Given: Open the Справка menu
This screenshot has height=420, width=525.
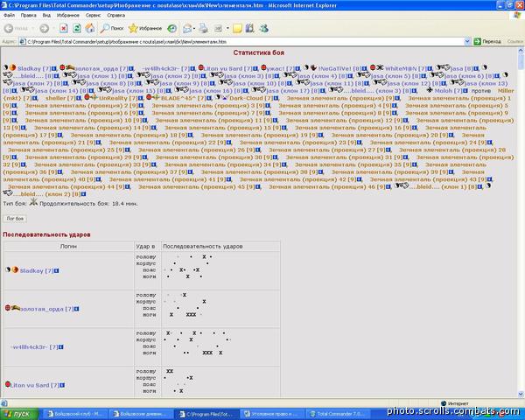Looking at the screenshot, I should [115, 16].
